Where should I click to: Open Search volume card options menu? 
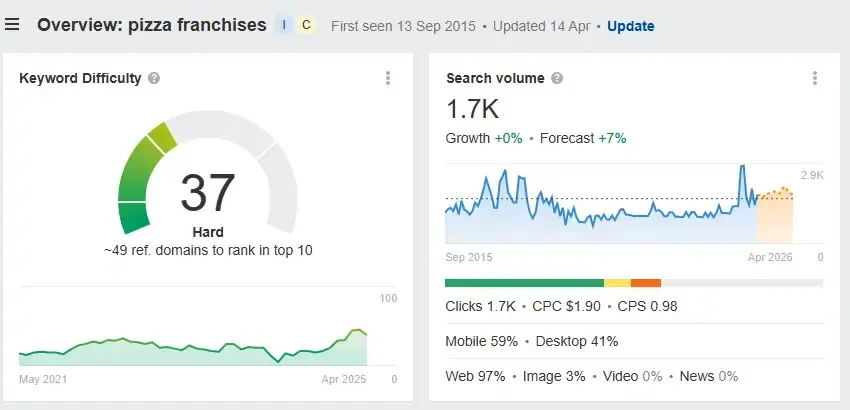(x=815, y=78)
